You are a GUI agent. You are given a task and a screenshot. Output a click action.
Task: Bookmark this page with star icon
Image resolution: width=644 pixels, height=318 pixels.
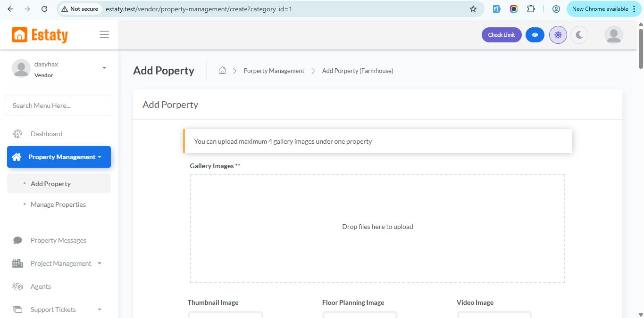coord(473,9)
